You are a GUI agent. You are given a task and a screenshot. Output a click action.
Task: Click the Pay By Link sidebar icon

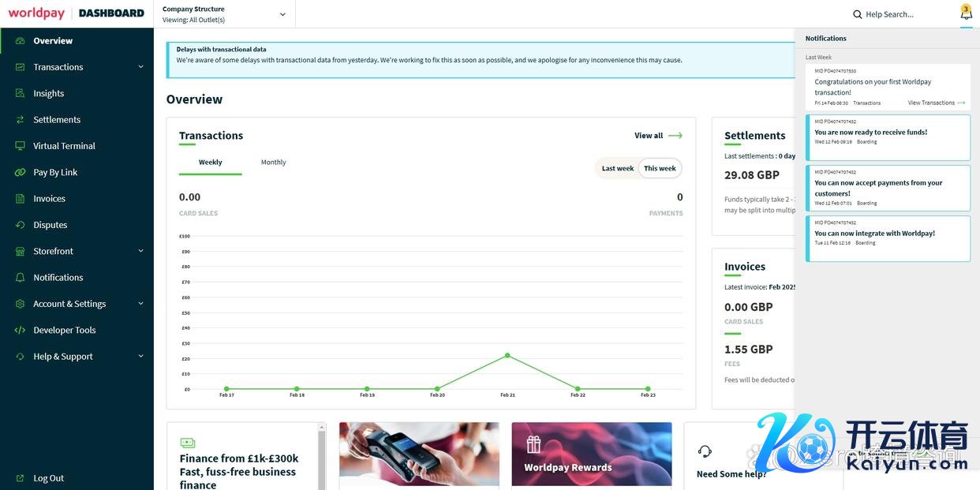click(20, 172)
